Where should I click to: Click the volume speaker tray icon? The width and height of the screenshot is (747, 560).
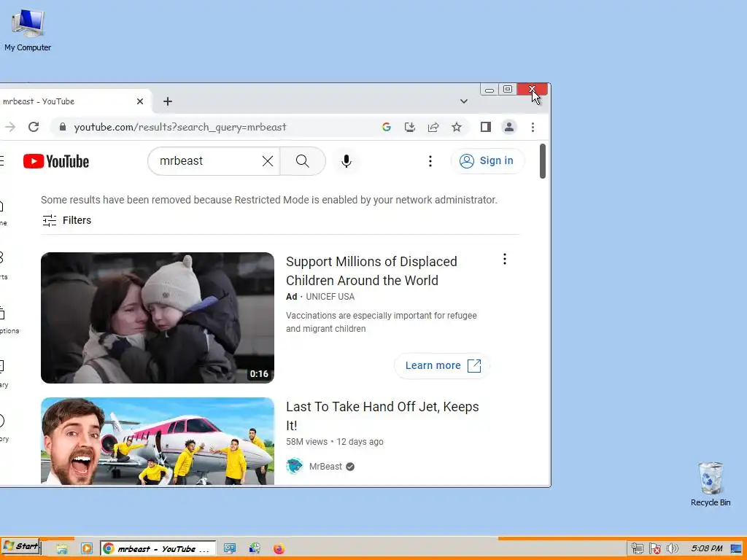672,548
